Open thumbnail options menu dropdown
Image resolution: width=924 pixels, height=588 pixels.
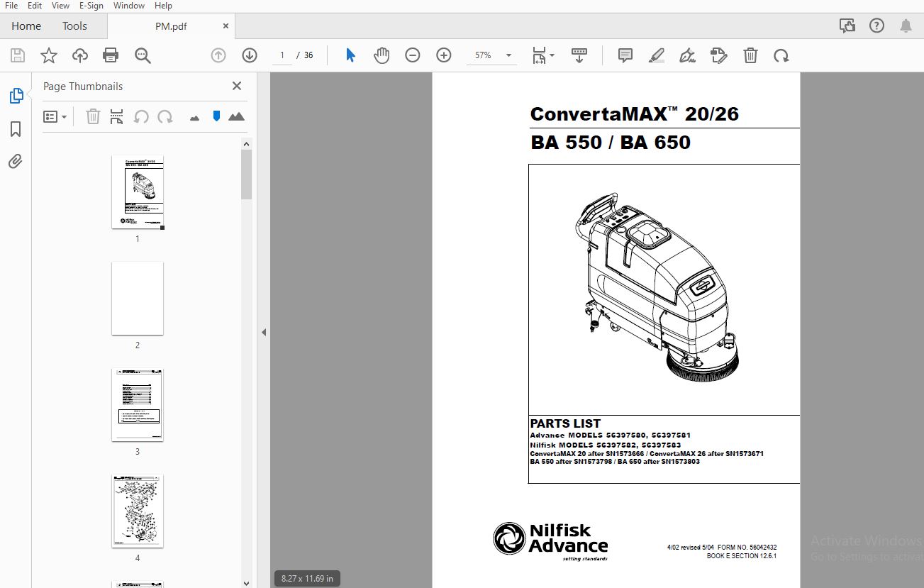click(55, 116)
